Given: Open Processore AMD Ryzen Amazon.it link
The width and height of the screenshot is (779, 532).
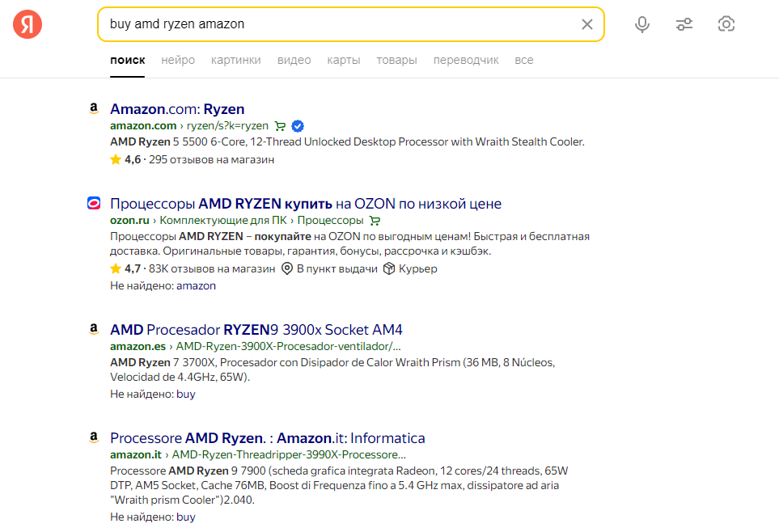Looking at the screenshot, I should (267, 438).
